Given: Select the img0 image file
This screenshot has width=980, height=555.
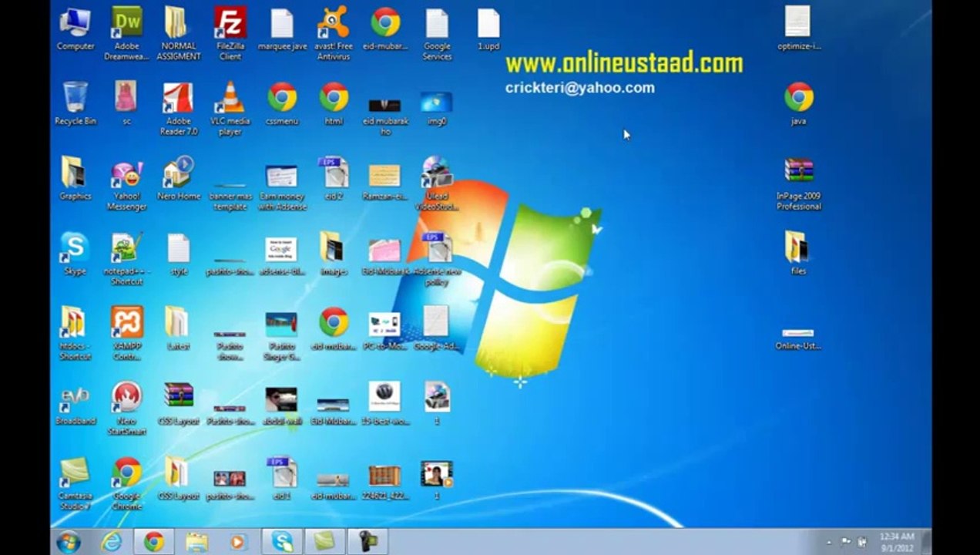Looking at the screenshot, I should (437, 108).
